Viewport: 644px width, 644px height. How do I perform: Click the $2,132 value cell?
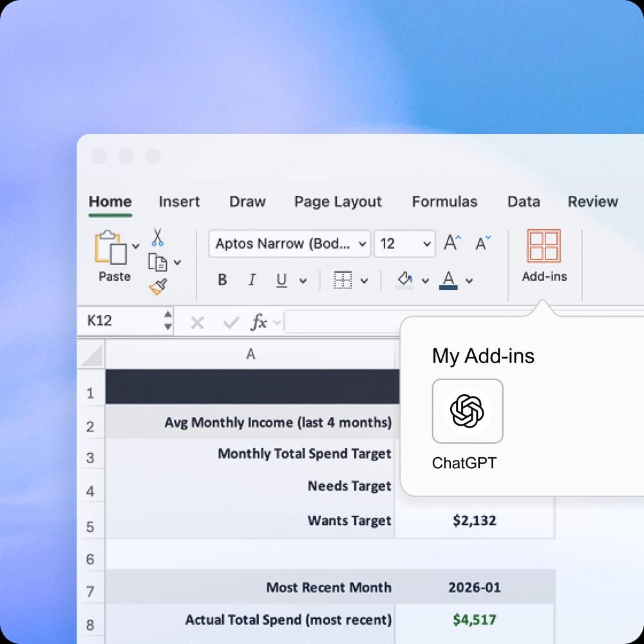(475, 520)
